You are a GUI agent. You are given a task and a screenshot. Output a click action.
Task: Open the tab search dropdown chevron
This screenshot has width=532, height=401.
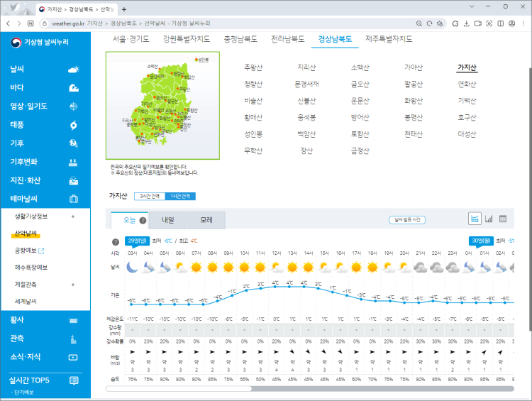point(472,6)
